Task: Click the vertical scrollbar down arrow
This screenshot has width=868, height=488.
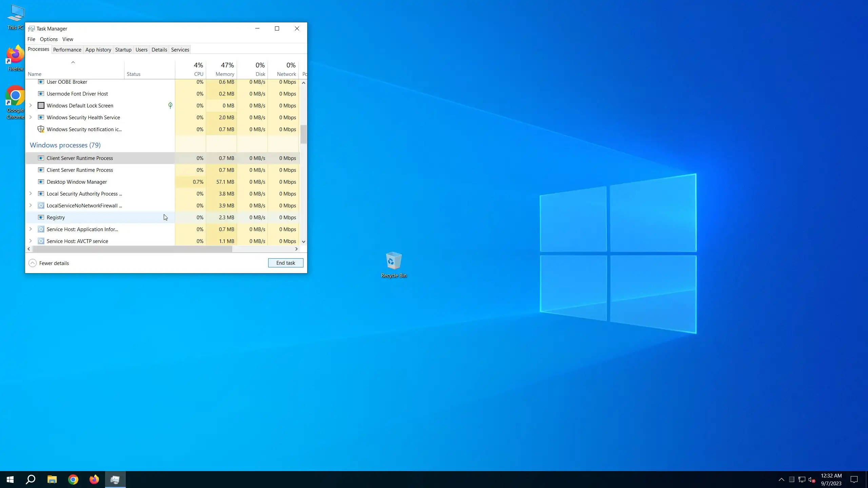Action: point(303,242)
